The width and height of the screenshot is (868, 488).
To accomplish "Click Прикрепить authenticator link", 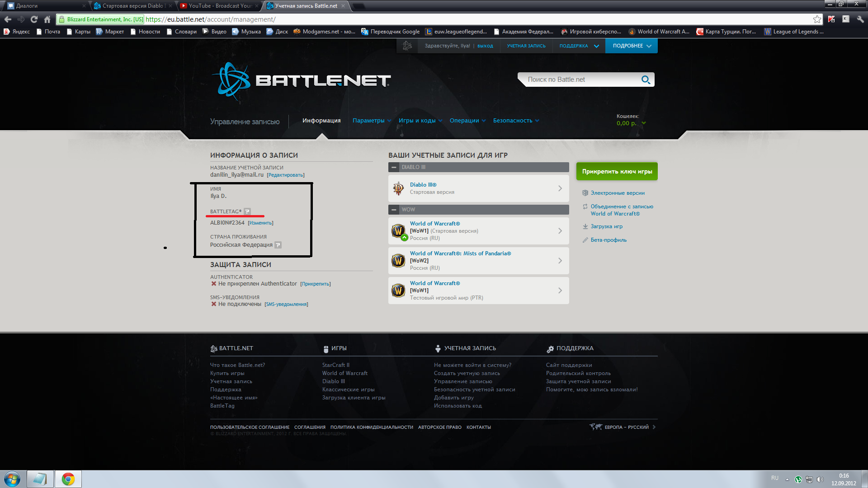I will click(315, 284).
